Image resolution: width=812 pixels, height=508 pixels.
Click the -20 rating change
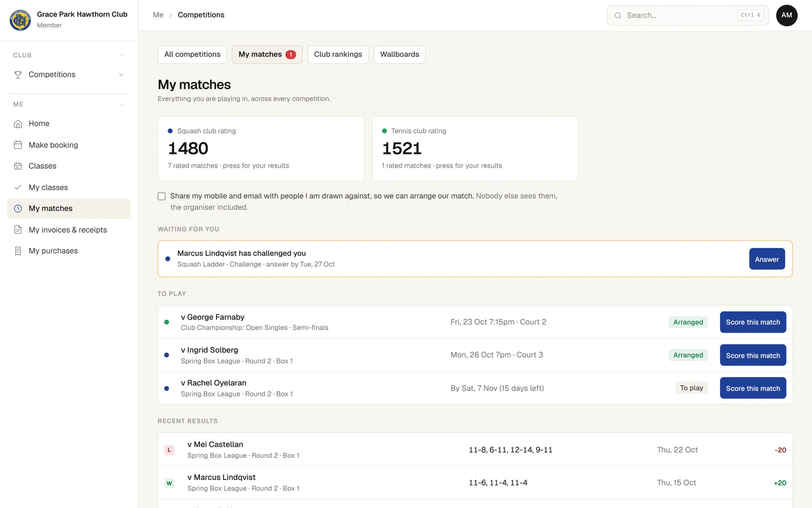pos(780,450)
